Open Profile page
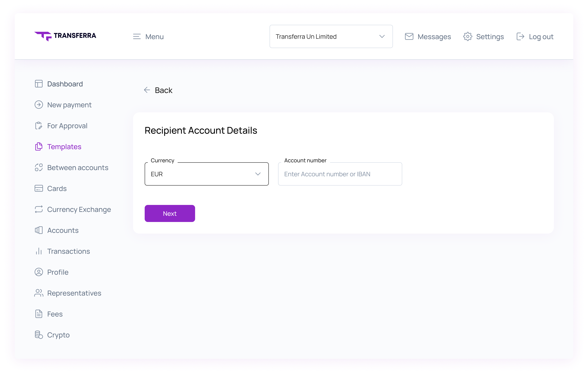 coord(52,272)
